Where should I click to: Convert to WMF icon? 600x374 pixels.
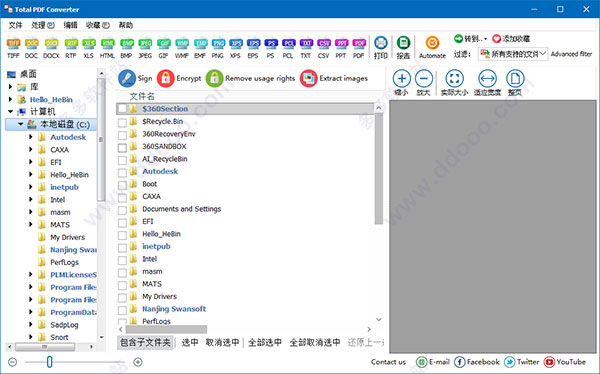point(182,48)
